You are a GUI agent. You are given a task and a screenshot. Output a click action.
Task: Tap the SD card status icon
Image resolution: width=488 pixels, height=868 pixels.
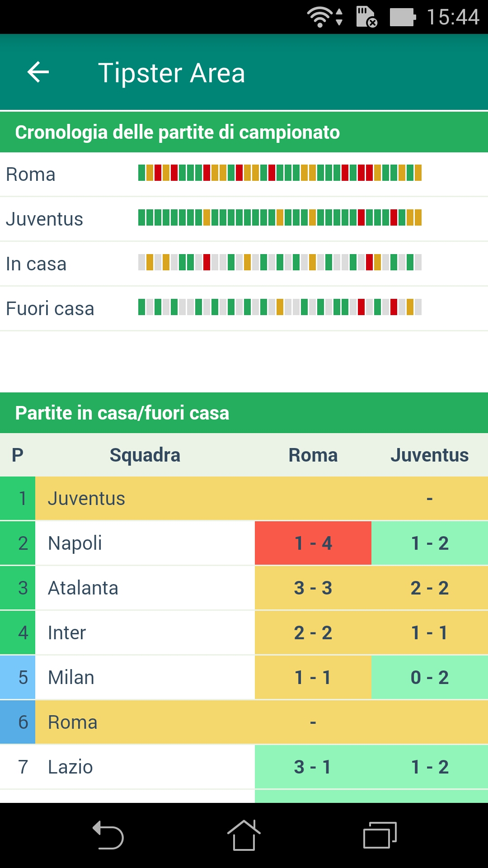(366, 17)
